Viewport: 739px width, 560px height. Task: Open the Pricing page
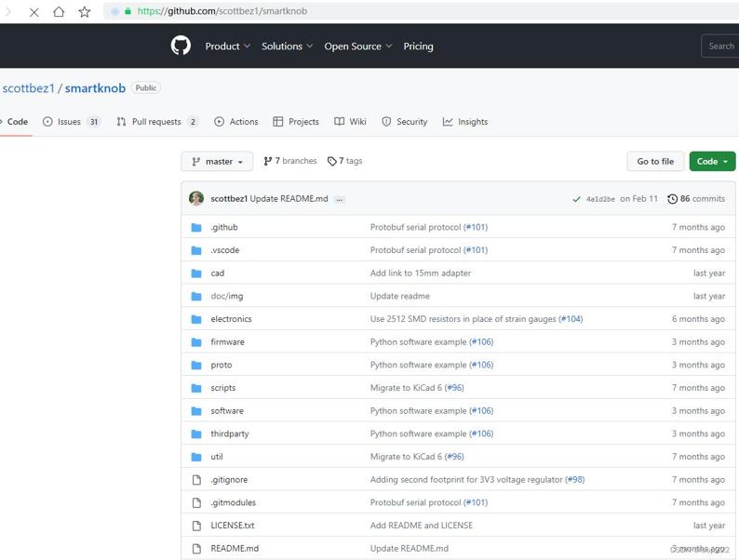click(418, 47)
